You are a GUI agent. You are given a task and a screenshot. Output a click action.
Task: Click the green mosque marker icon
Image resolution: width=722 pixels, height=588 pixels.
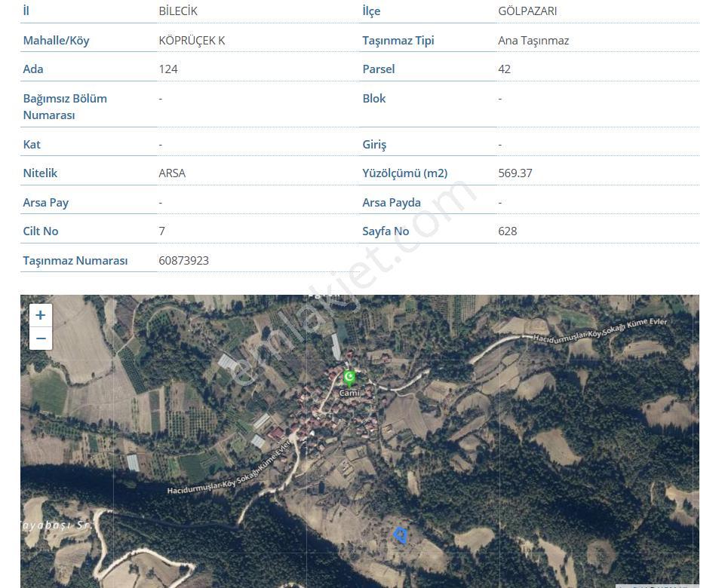(349, 378)
